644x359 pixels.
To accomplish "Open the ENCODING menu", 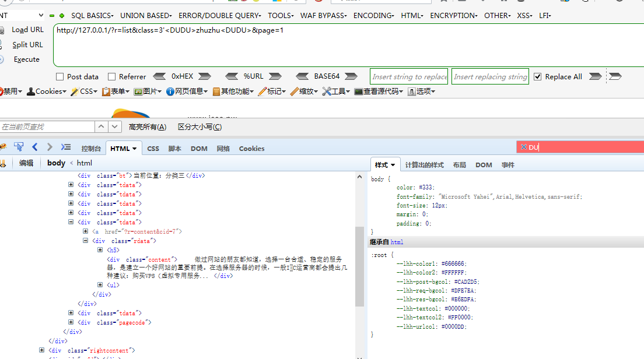I will pyautogui.click(x=373, y=16).
